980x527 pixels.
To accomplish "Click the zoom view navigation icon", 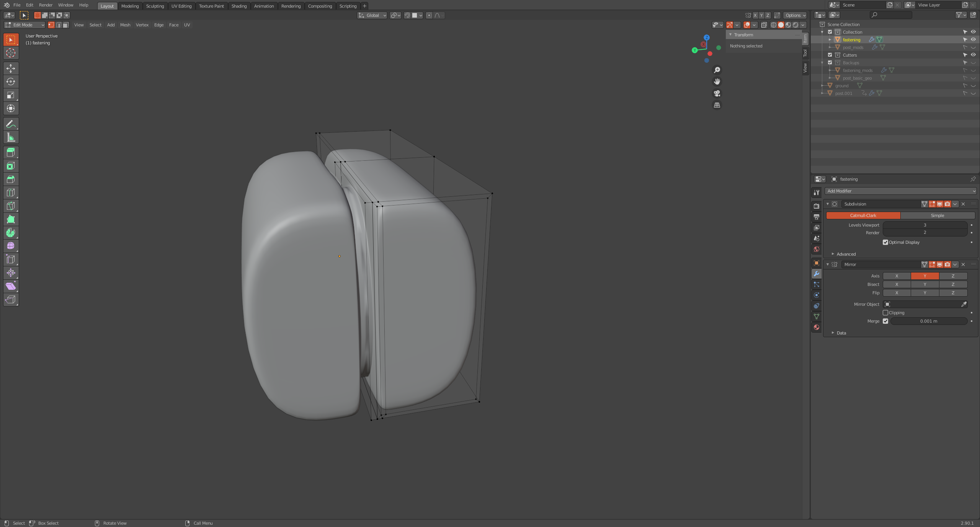I will coord(717,70).
